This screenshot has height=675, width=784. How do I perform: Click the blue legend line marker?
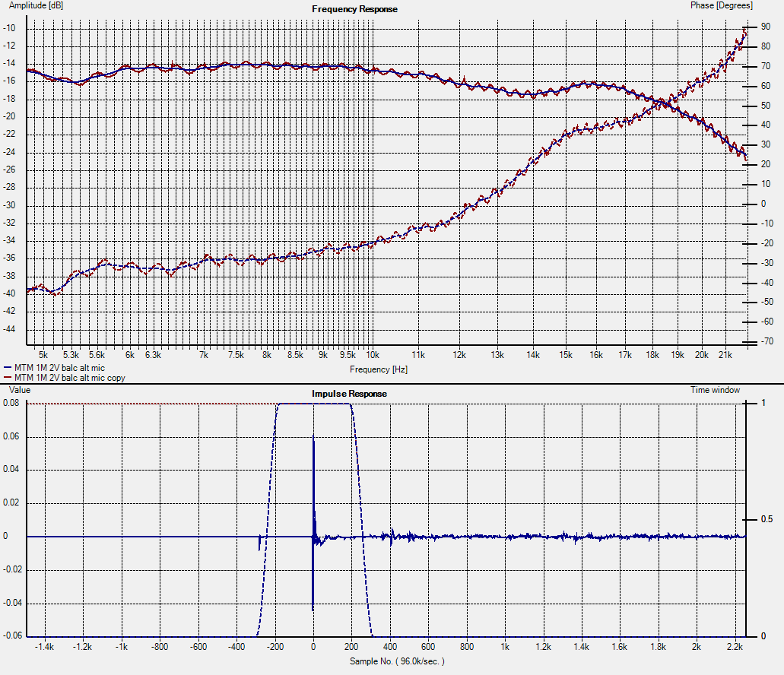8,368
